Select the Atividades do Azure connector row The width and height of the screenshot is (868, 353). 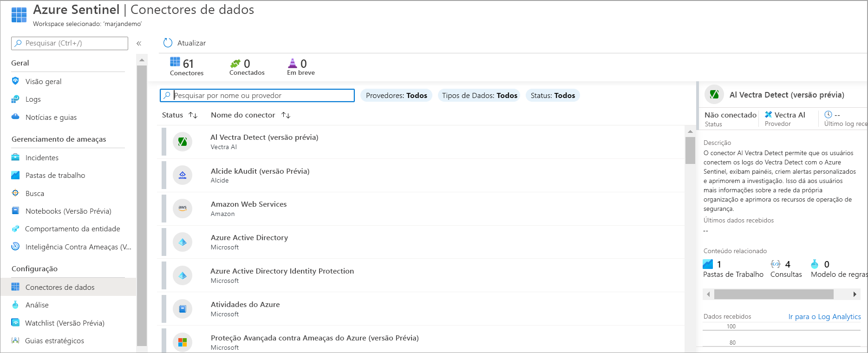click(423, 309)
